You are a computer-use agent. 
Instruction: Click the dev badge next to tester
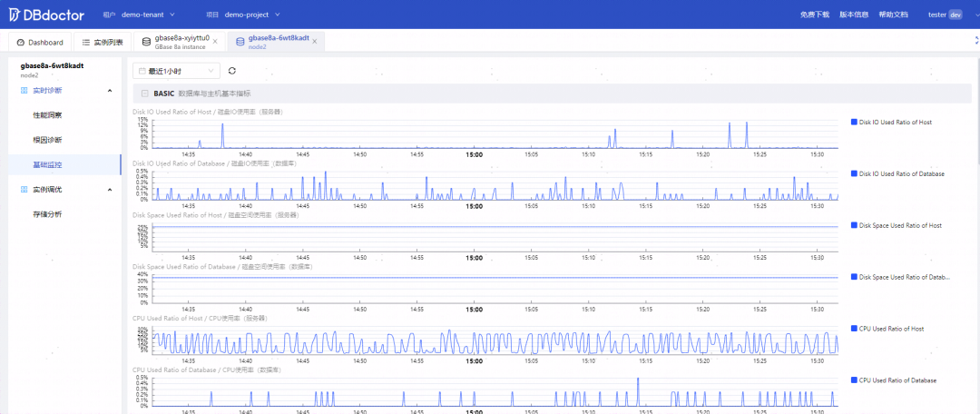pyautogui.click(x=955, y=15)
